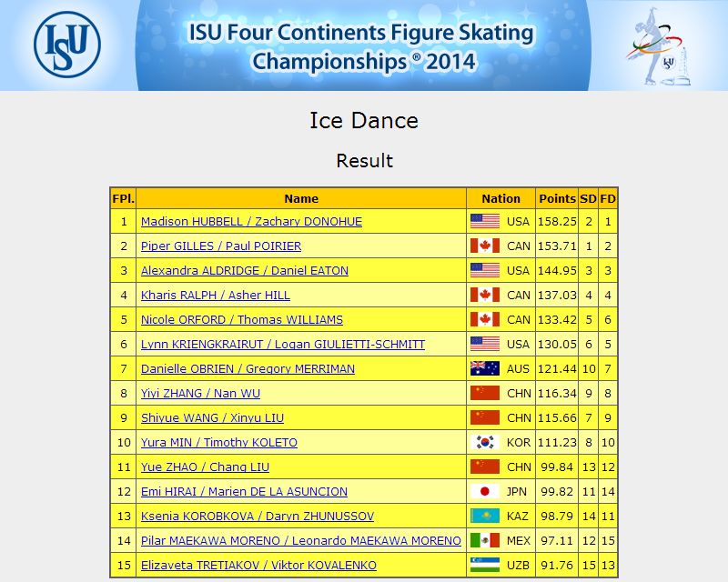Open Alexandra ALDRIDGE / Daniel EATON link
The image size is (728, 582).
tap(245, 271)
